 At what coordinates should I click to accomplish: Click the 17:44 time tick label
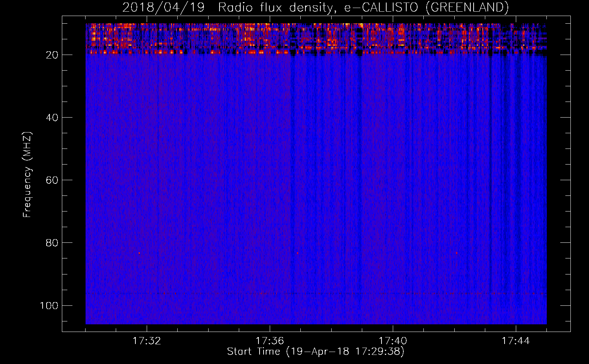pyautogui.click(x=516, y=341)
